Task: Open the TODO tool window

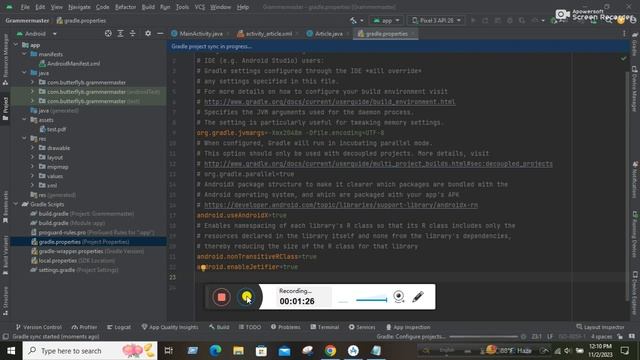Action: coord(250,327)
